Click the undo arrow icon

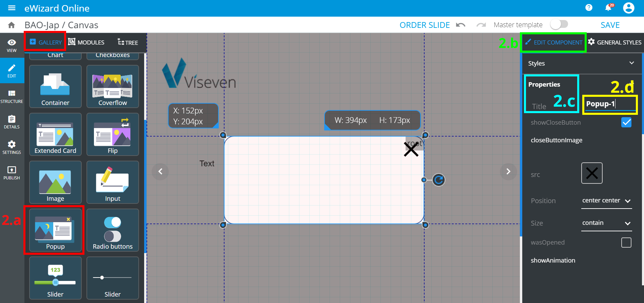(461, 25)
